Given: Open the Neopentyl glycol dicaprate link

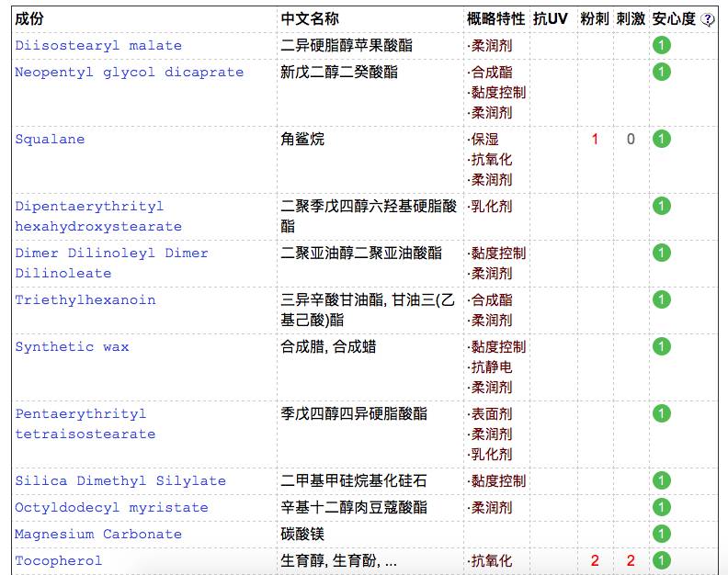Looking at the screenshot, I should pyautogui.click(x=129, y=73).
